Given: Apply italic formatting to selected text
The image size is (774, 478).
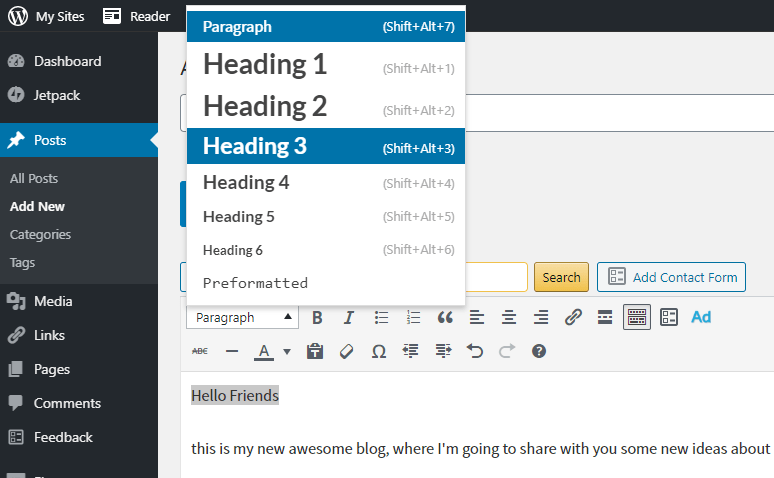Looking at the screenshot, I should [x=349, y=318].
